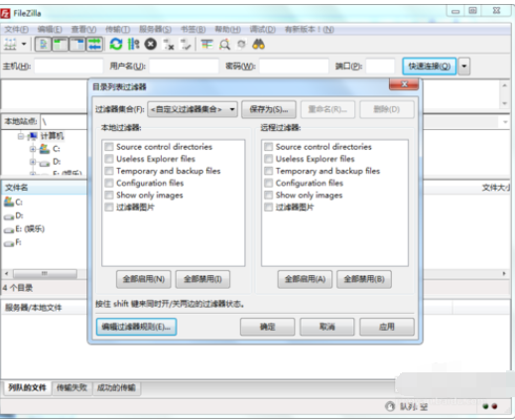
Task: Enable local Configuration files filter
Action: (109, 183)
